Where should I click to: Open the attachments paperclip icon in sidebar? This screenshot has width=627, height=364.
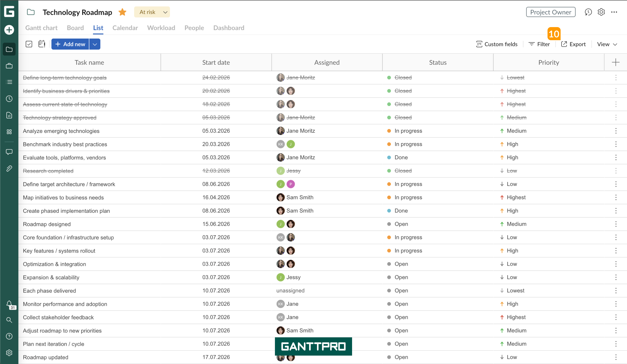tap(9, 169)
